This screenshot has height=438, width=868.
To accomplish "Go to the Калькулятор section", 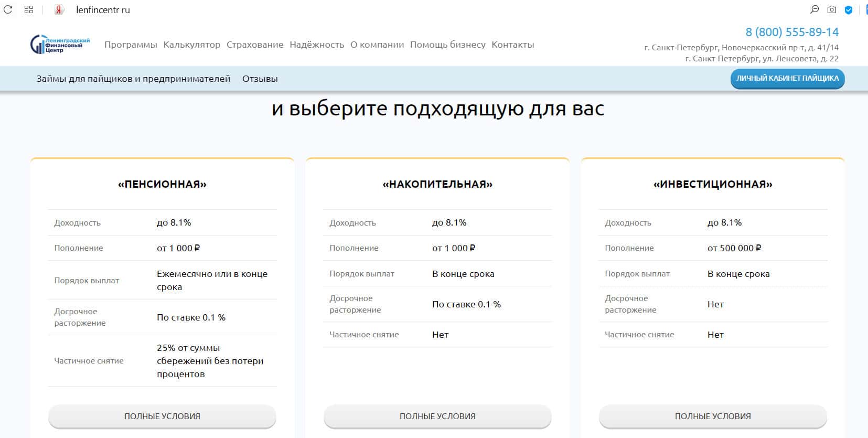I will coord(191,45).
